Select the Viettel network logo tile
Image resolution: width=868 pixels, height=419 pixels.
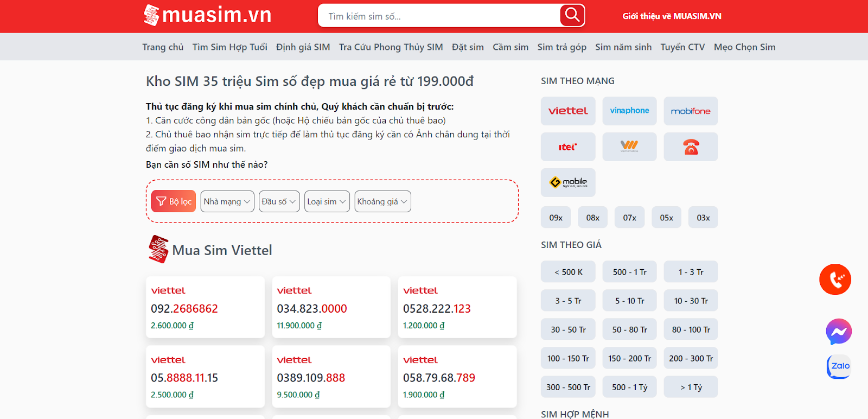coord(568,111)
